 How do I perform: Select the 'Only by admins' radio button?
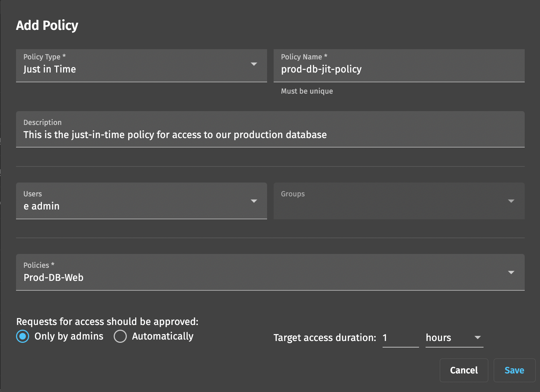click(x=23, y=336)
